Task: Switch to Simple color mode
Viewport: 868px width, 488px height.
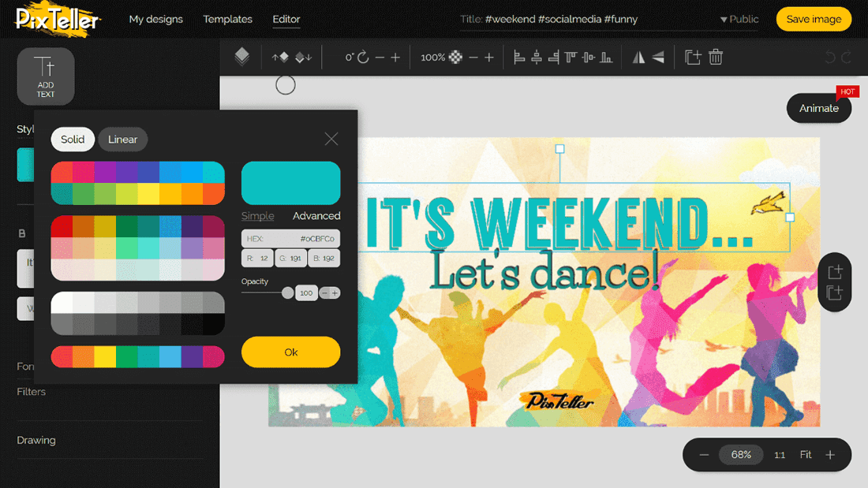Action: (257, 216)
